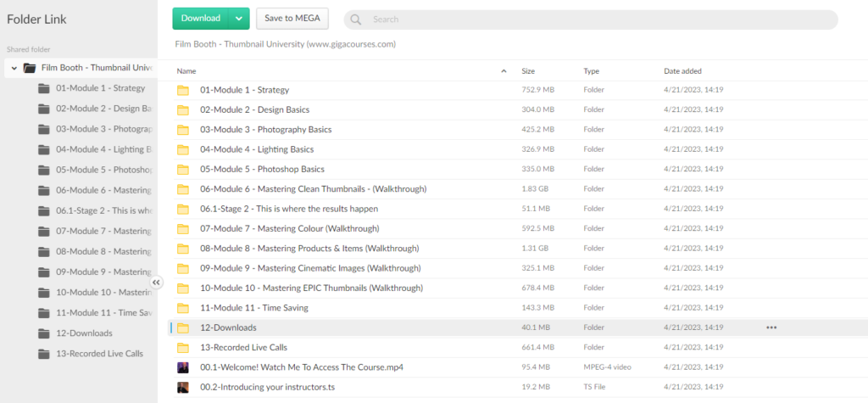Open the three-dots menu for 12-Downloads
Viewport: 868px width, 403px height.
pos(771,327)
